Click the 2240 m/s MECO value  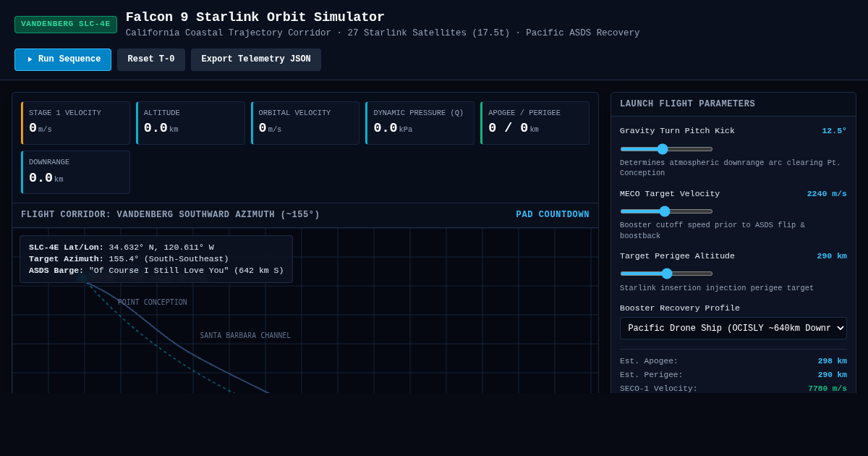827,193
